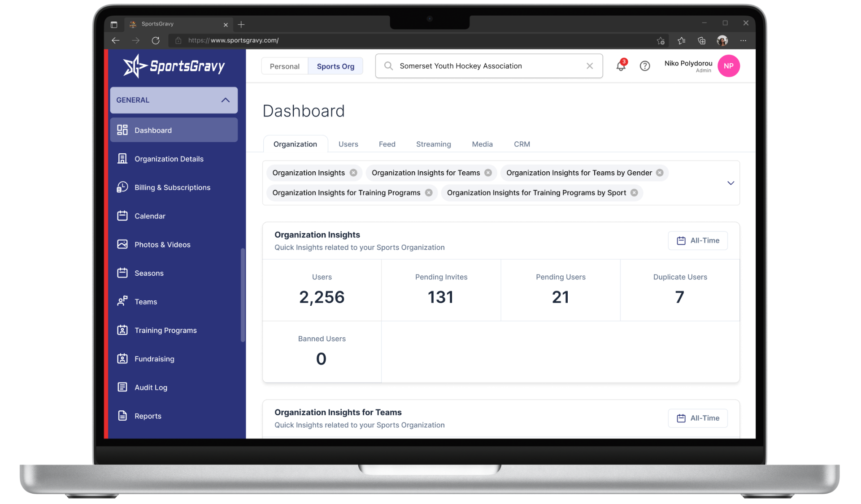861x504 pixels.
Task: Remove Organization Insights for Teams chip
Action: click(x=488, y=173)
